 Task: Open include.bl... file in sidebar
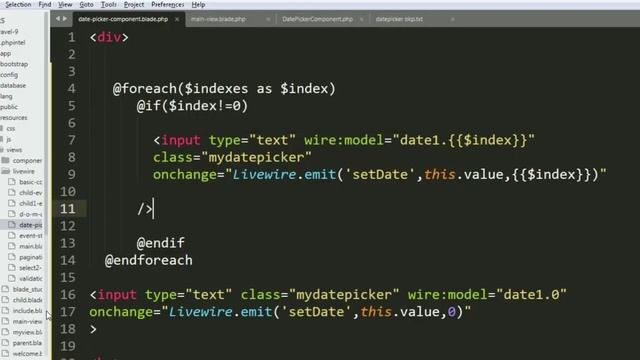pyautogui.click(x=27, y=311)
